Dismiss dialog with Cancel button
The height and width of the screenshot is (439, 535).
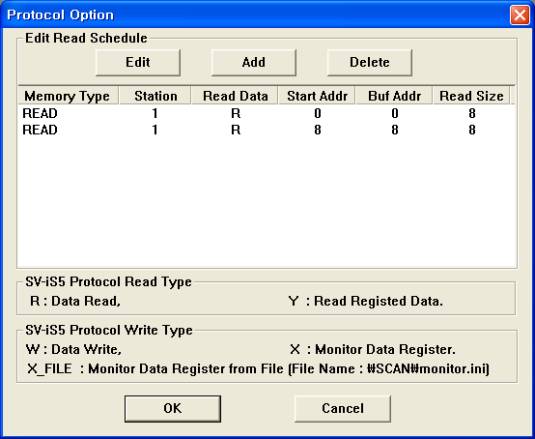(343, 408)
